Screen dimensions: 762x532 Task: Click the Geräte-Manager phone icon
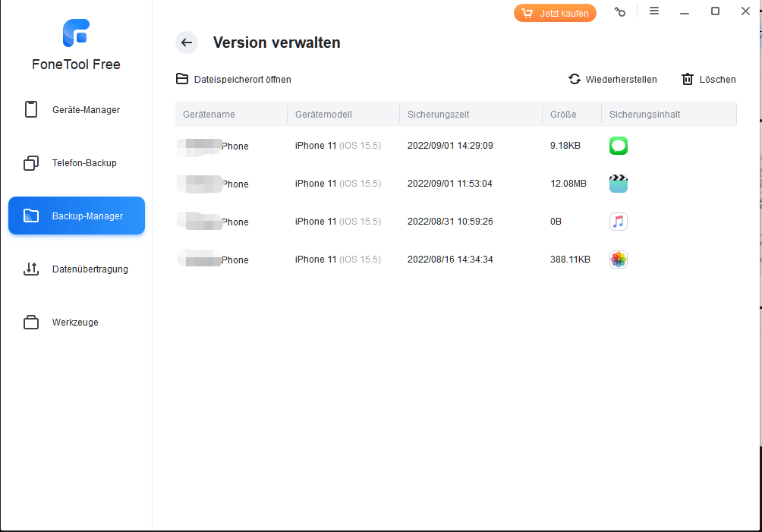tap(31, 109)
